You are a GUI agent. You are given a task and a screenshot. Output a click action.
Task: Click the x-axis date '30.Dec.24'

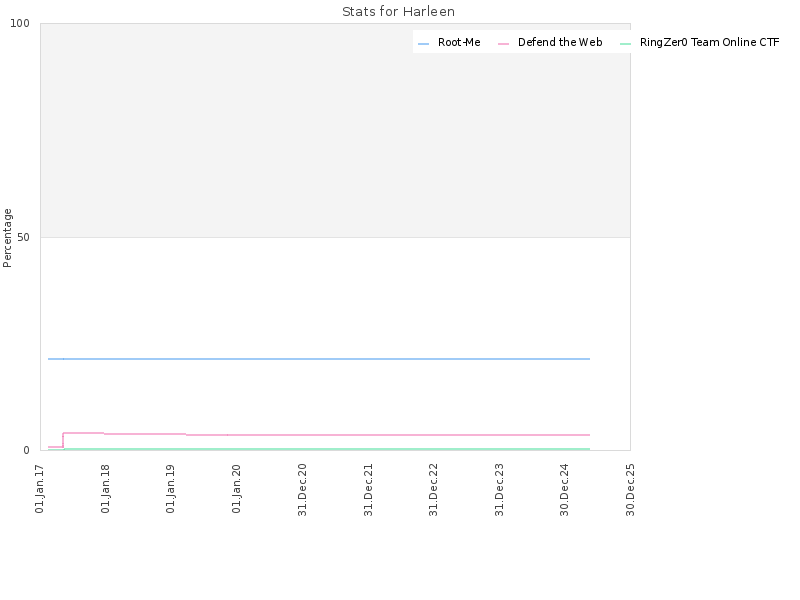pos(565,490)
